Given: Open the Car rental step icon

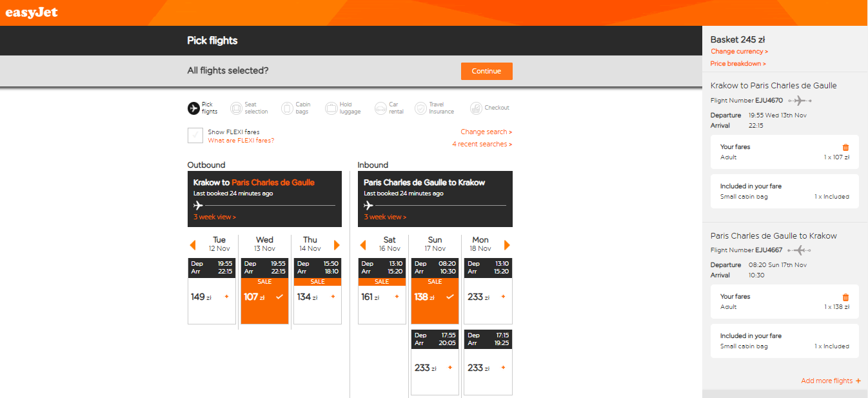Looking at the screenshot, I should pos(380,108).
